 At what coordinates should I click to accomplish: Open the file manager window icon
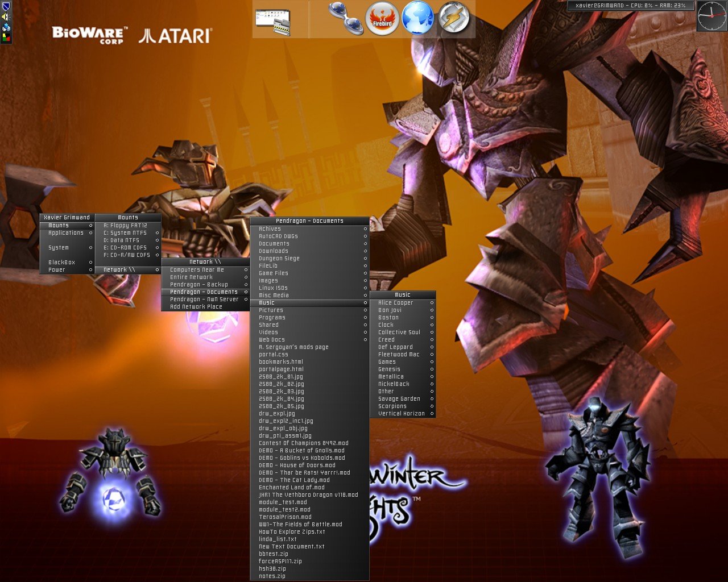[272, 22]
